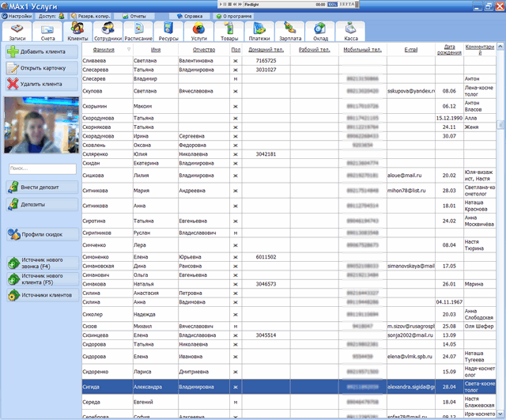Sort by the E-mail column header

(411, 50)
